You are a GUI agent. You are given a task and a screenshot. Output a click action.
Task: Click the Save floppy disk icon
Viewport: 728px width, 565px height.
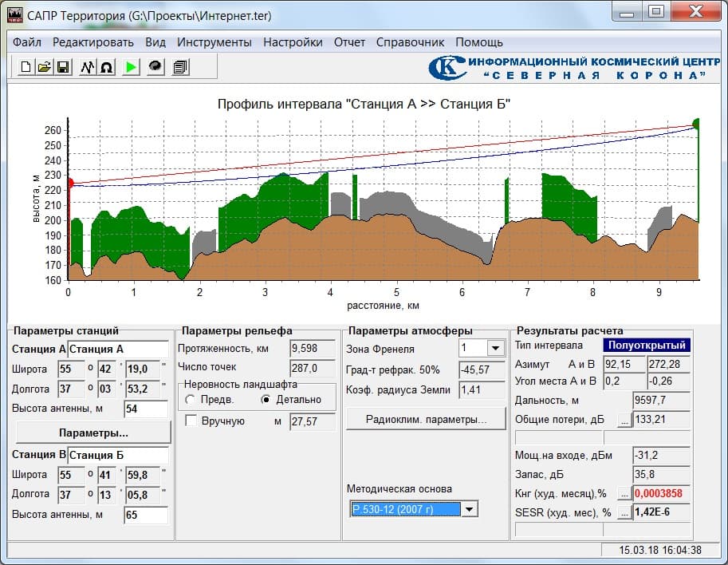point(63,68)
